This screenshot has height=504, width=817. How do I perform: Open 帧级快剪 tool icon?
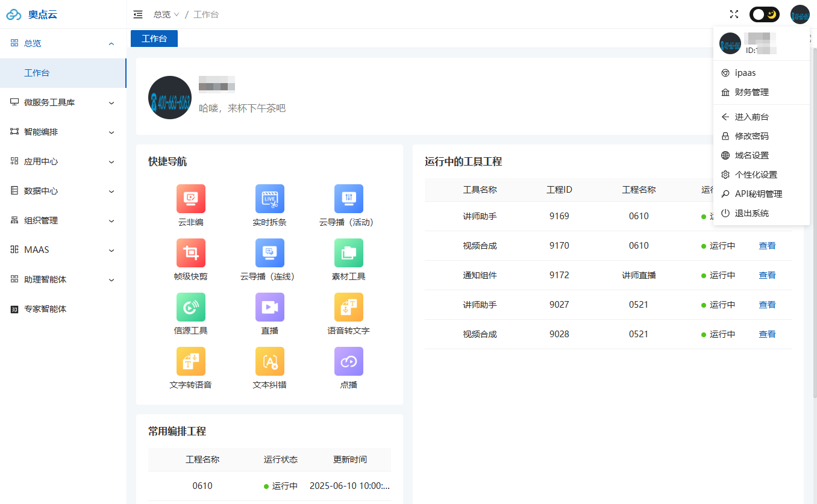(191, 253)
